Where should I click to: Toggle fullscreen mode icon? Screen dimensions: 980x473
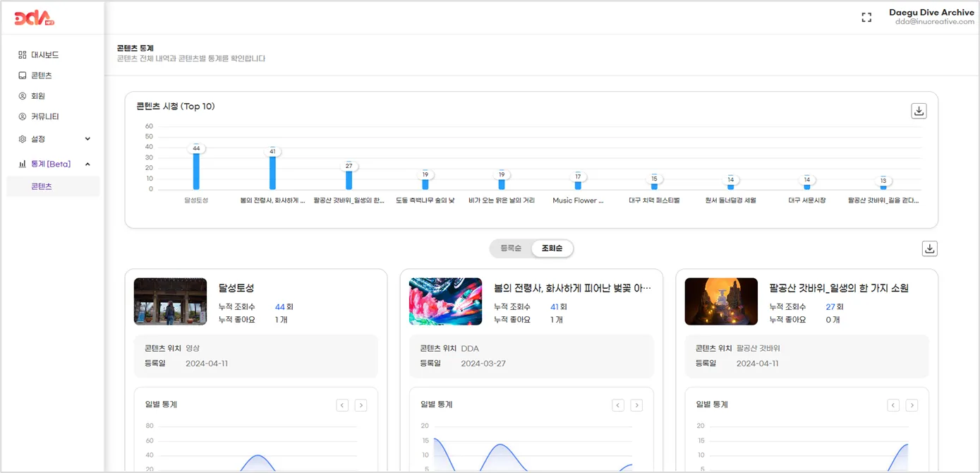tap(866, 17)
